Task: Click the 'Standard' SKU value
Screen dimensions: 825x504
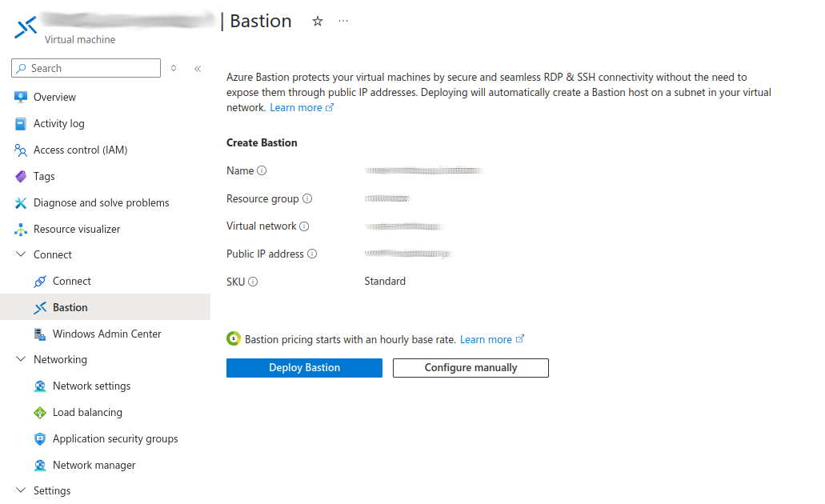Action: [x=385, y=282]
